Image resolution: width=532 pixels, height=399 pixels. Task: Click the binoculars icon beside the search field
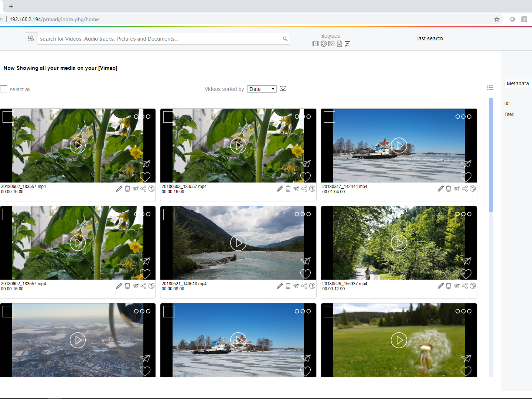pyautogui.click(x=31, y=39)
